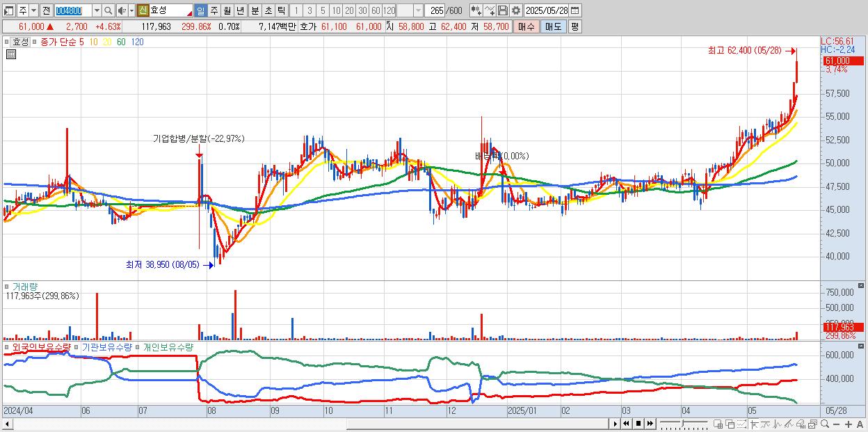
Task: Click the plus zoom-in icon
Action: pyautogui.click(x=849, y=424)
